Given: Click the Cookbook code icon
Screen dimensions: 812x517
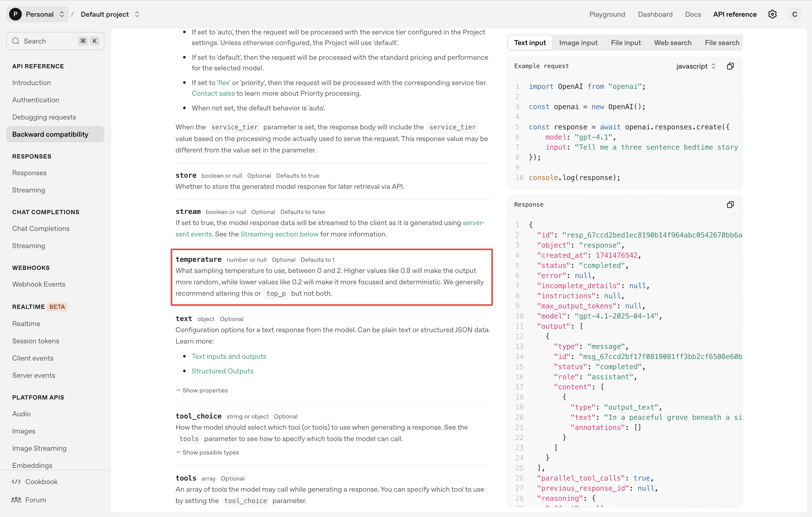Looking at the screenshot, I should 16,482.
